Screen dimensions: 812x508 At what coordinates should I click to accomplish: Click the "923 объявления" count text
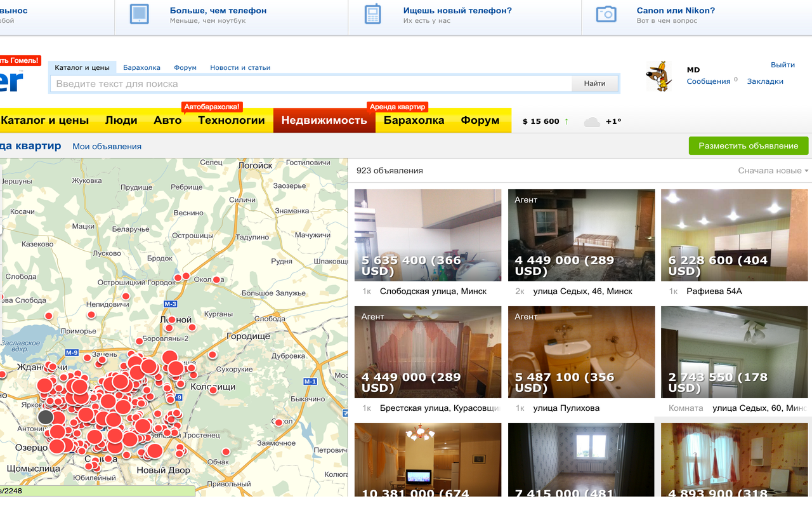pyautogui.click(x=390, y=171)
